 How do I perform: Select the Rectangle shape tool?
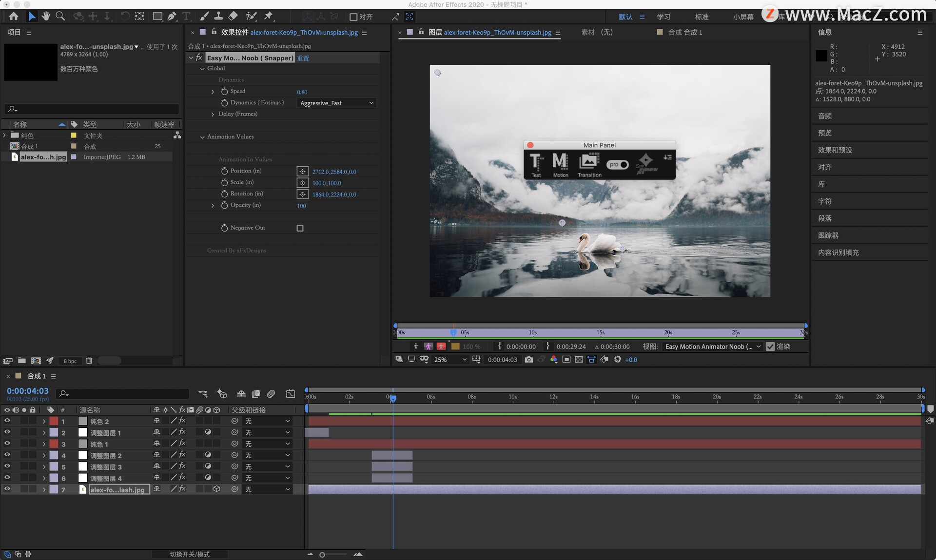[157, 16]
